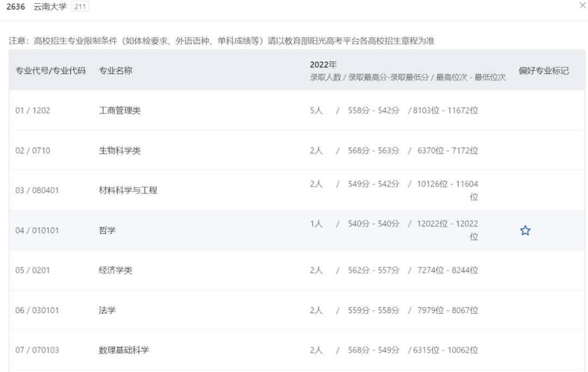Click major code 05 / 0201
Screen dimensions: 588x372
pyautogui.click(x=33, y=270)
